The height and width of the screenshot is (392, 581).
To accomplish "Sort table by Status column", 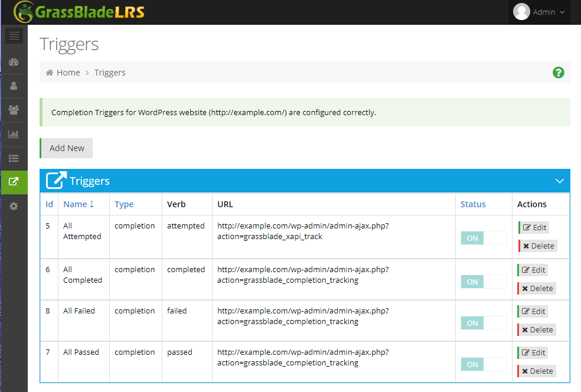I will (473, 204).
